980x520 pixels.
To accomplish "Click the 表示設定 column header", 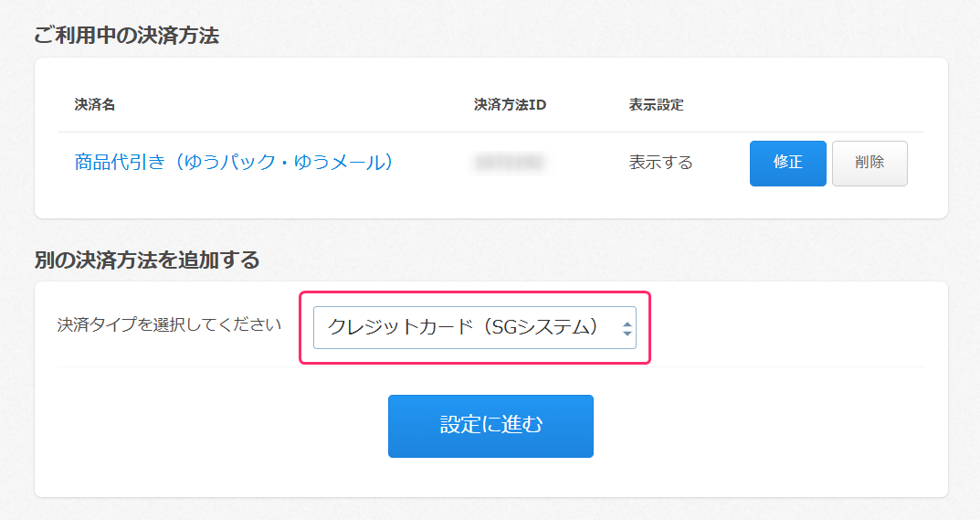I will tap(656, 105).
